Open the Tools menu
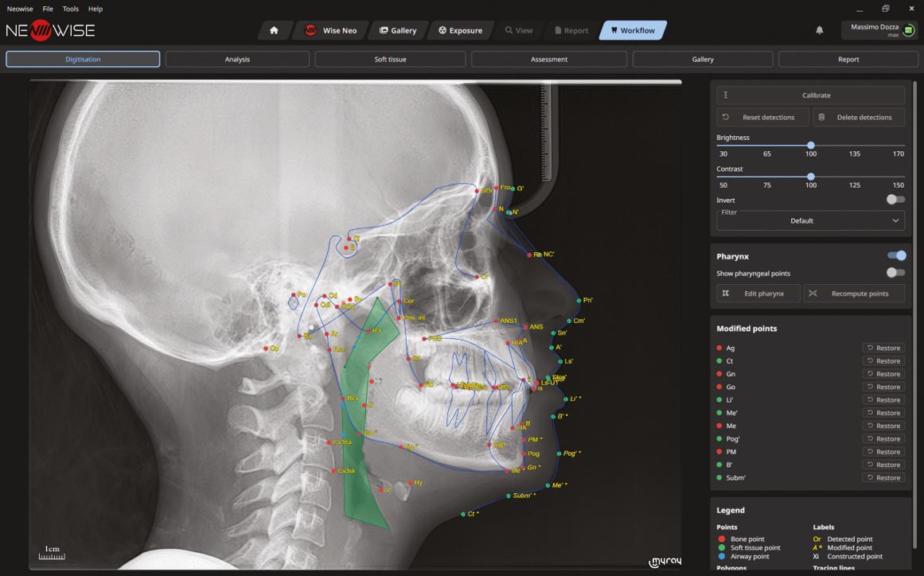The width and height of the screenshot is (924, 576). tap(71, 9)
